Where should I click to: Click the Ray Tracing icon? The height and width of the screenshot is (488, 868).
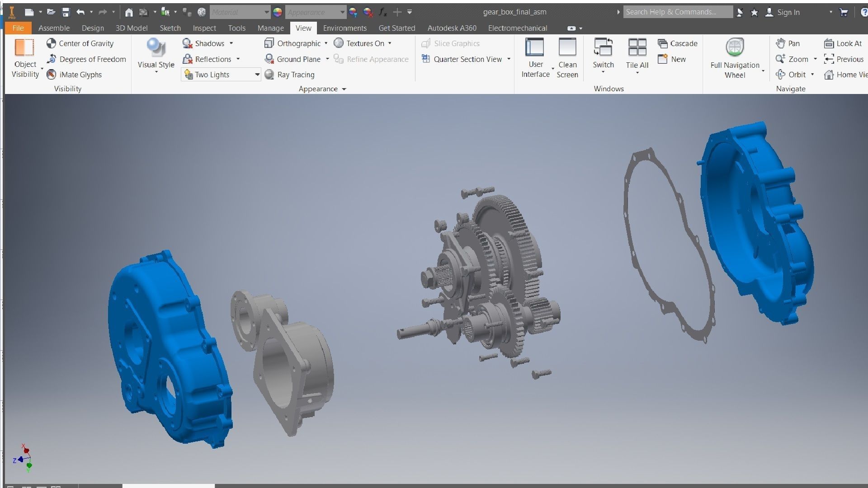(x=269, y=75)
